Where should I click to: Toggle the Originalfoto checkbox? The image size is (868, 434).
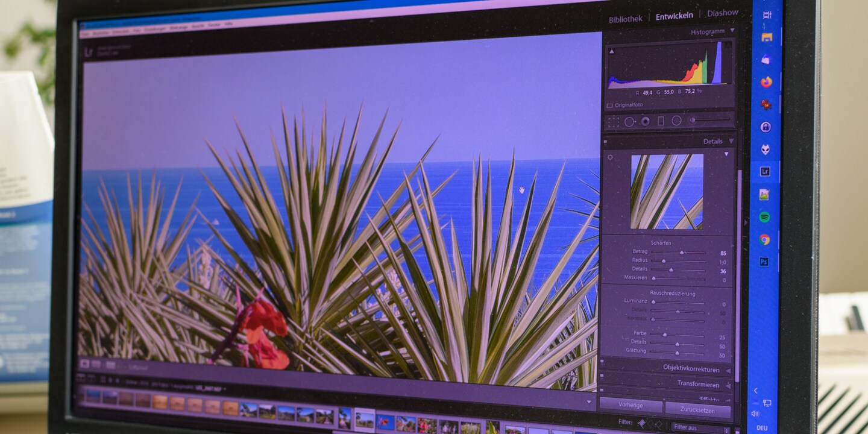[610, 105]
